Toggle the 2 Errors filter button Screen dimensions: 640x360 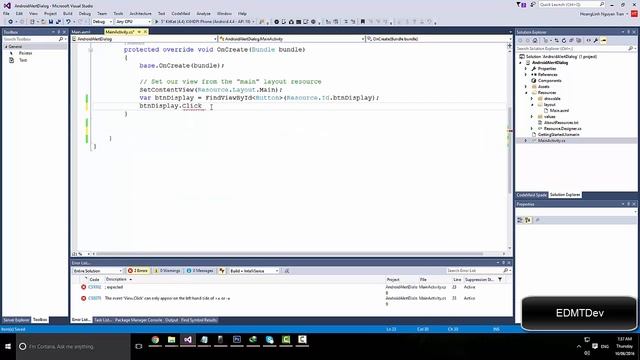(138, 271)
